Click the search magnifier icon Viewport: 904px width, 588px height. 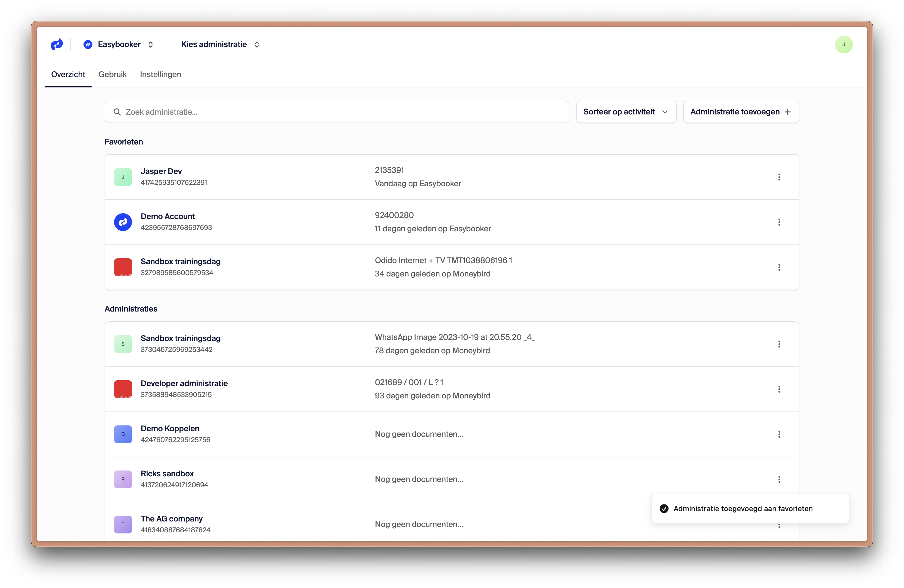tap(117, 112)
